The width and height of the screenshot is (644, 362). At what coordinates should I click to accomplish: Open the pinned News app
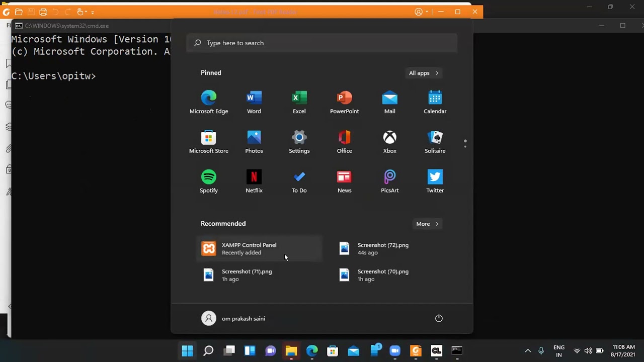(x=345, y=182)
